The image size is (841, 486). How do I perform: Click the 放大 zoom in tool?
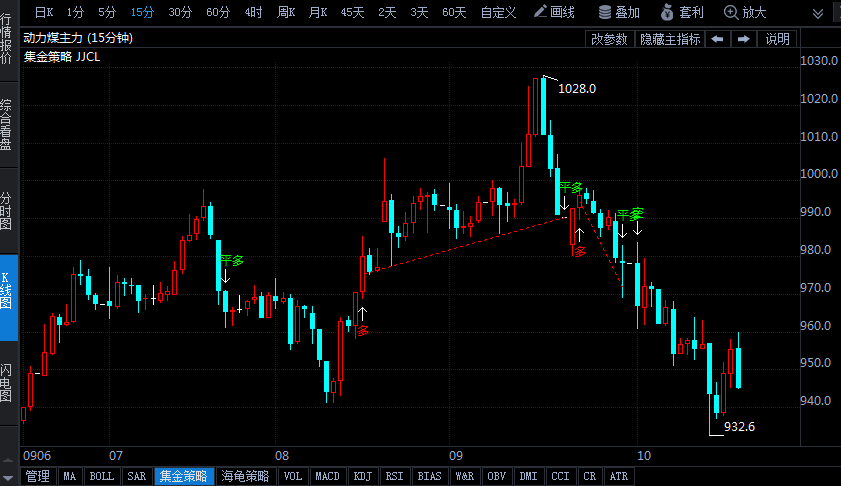click(746, 12)
